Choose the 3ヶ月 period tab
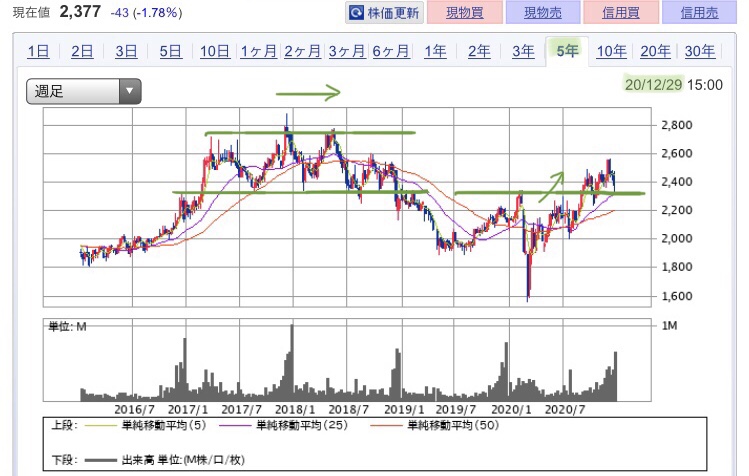 coord(347,51)
